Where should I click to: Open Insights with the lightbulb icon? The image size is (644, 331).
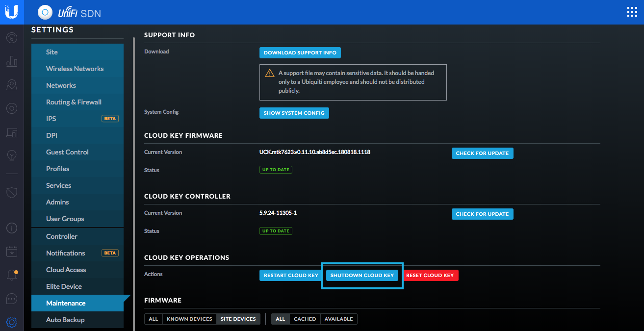pos(11,155)
